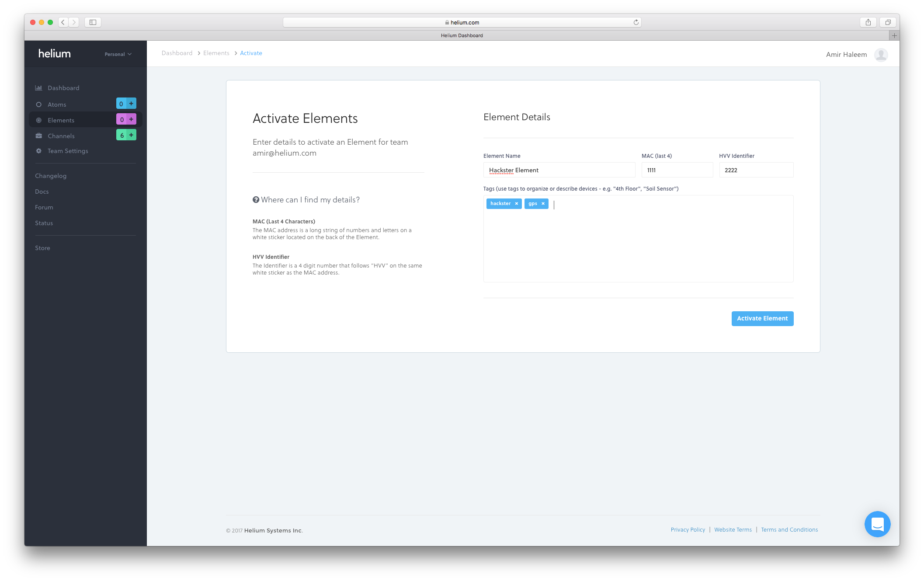The width and height of the screenshot is (924, 581).
Task: Open the Changelog sidebar link
Action: pos(51,176)
